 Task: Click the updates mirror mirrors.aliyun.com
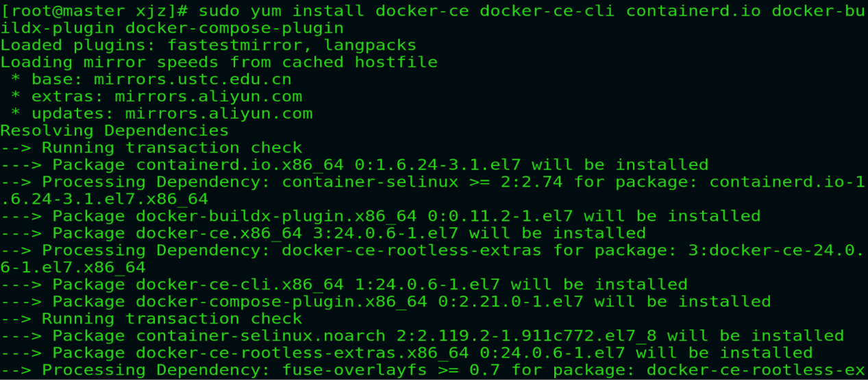click(x=219, y=114)
